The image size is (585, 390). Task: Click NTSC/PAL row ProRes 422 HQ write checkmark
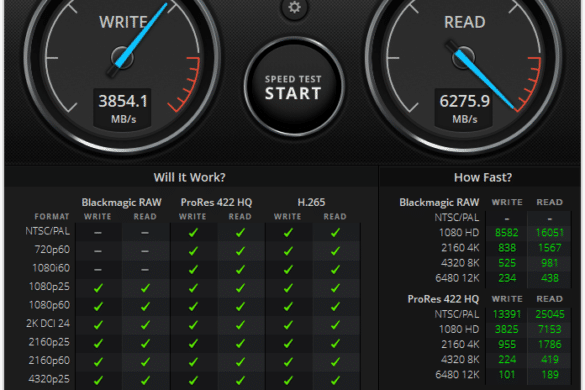coord(193,233)
